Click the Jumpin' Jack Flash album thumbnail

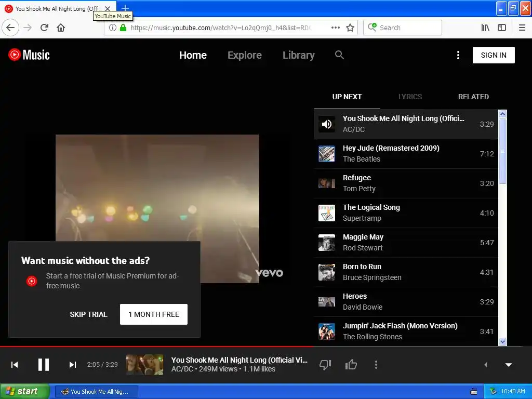tap(327, 331)
